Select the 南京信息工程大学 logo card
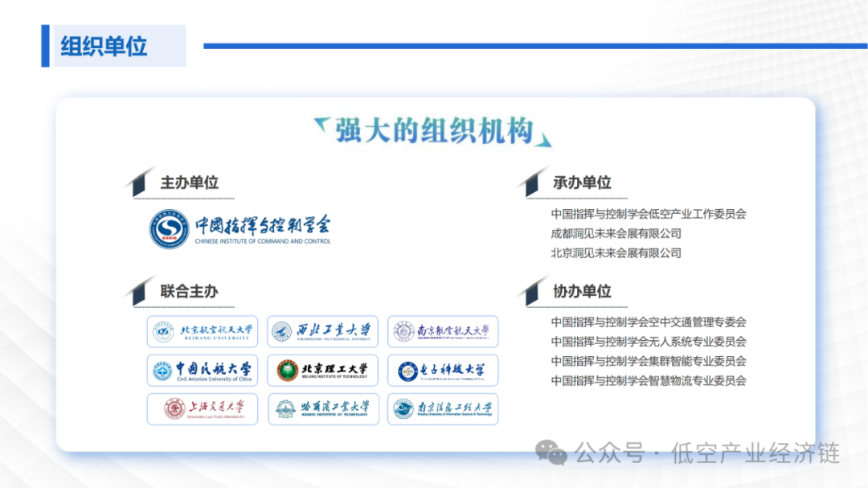The width and height of the screenshot is (868, 488). click(x=443, y=408)
